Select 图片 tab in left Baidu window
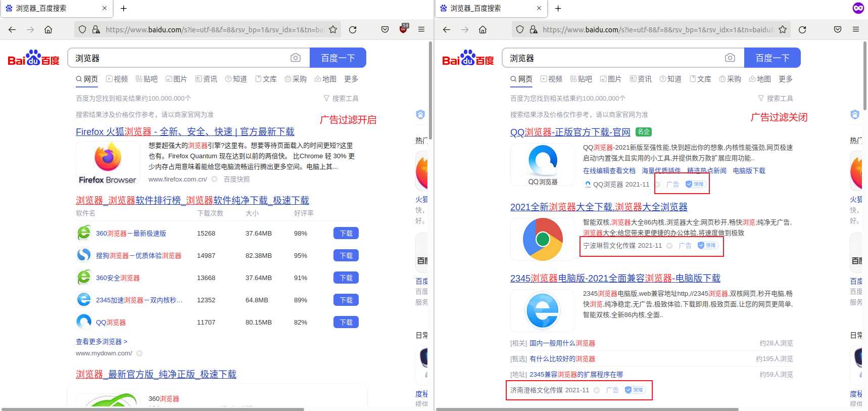868x411 pixels. pos(176,79)
